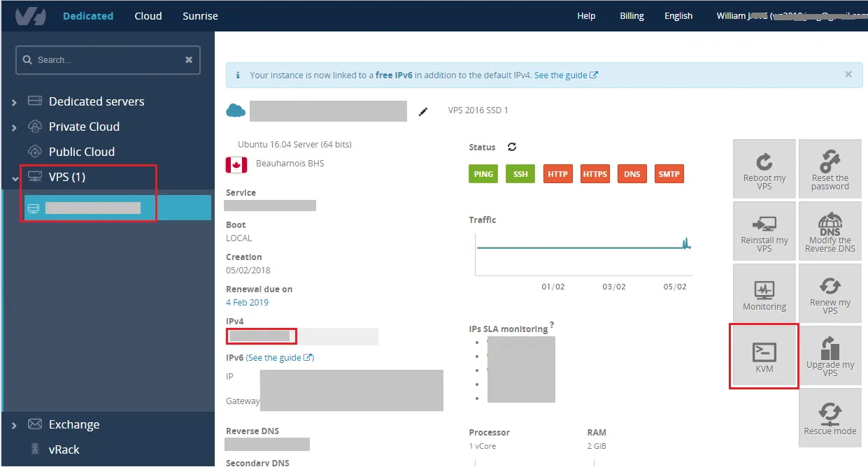
Task: Click the VPS 2016 SSD 1 label
Action: (x=478, y=110)
